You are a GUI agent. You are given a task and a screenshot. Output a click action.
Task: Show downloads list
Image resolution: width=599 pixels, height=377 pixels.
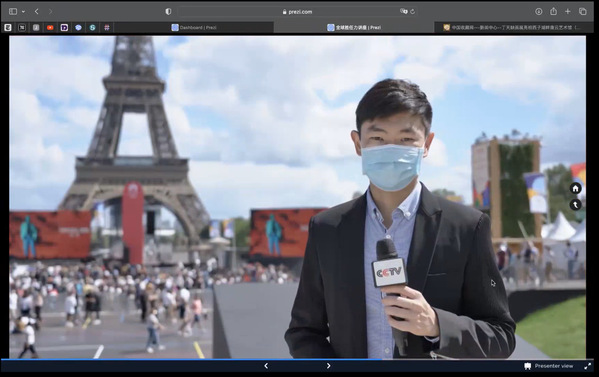pyautogui.click(x=539, y=11)
